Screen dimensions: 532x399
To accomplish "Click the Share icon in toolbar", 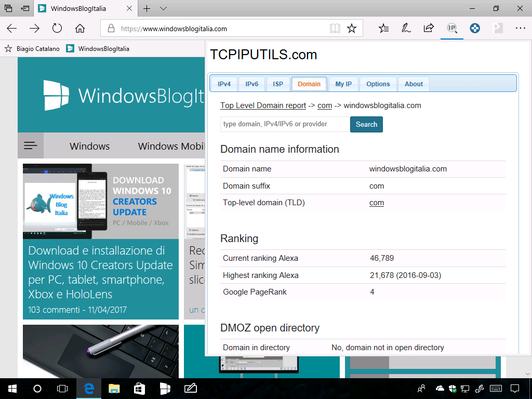I will (429, 28).
